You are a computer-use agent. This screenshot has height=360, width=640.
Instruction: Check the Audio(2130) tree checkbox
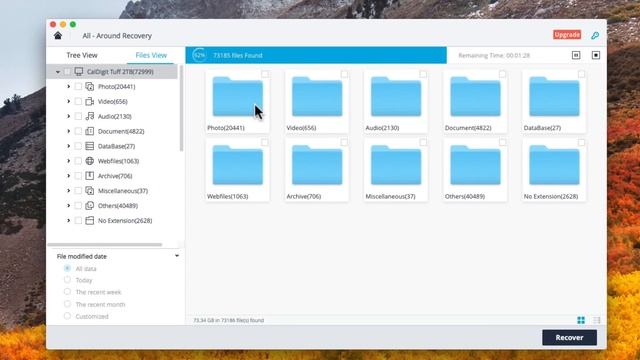tap(78, 116)
